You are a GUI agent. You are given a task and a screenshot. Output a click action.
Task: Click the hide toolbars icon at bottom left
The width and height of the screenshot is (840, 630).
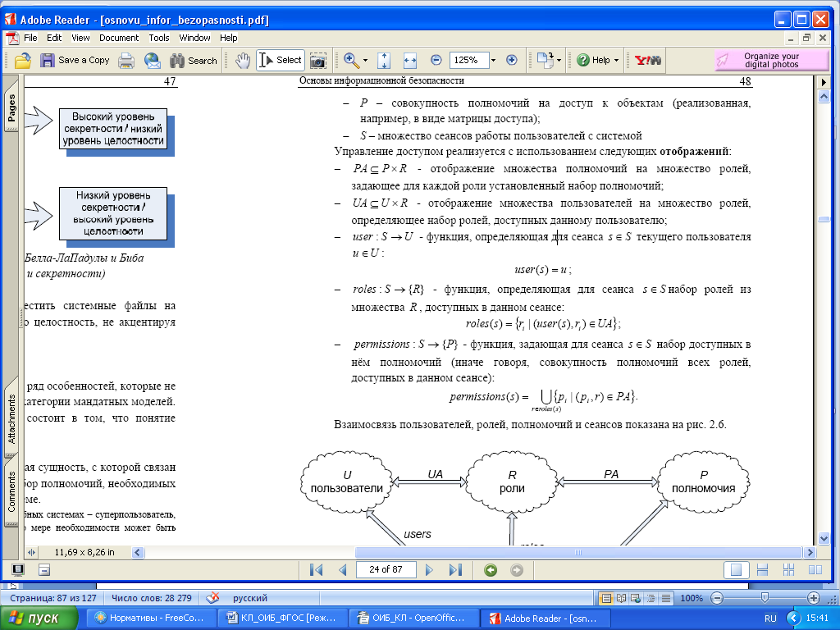(44, 570)
